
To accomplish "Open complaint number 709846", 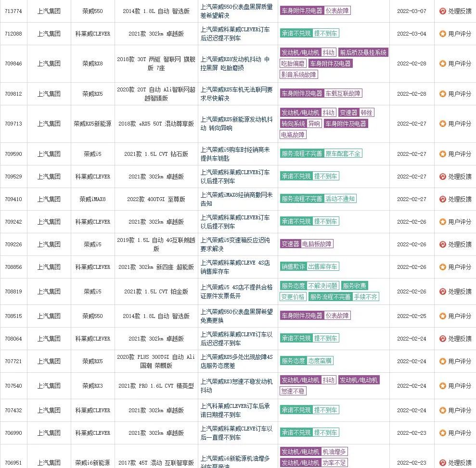I will [14, 63].
